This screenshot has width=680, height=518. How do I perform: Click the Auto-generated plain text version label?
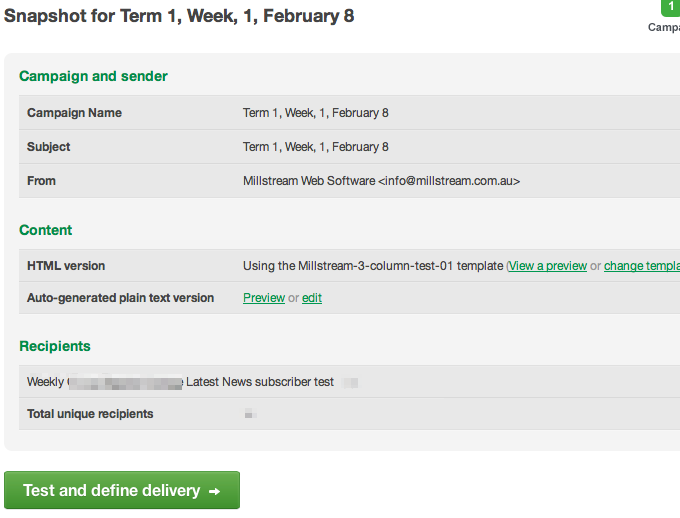[121, 298]
